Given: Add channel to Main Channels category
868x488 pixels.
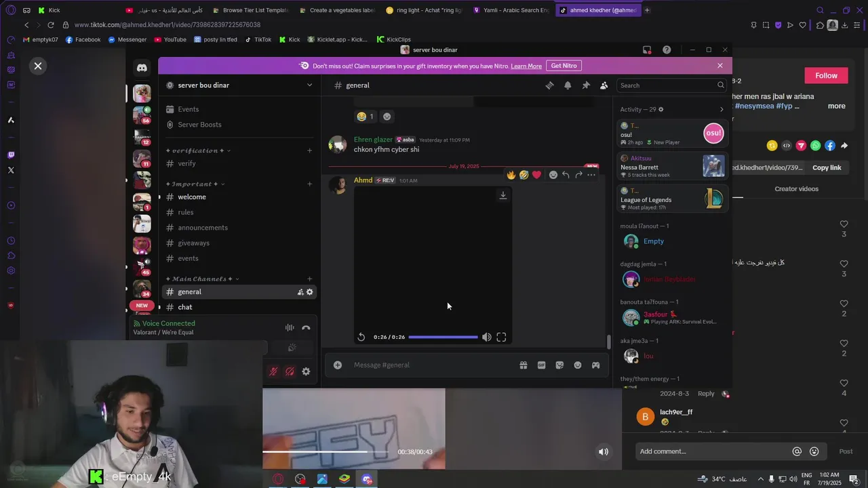Looking at the screenshot, I should [x=310, y=279].
